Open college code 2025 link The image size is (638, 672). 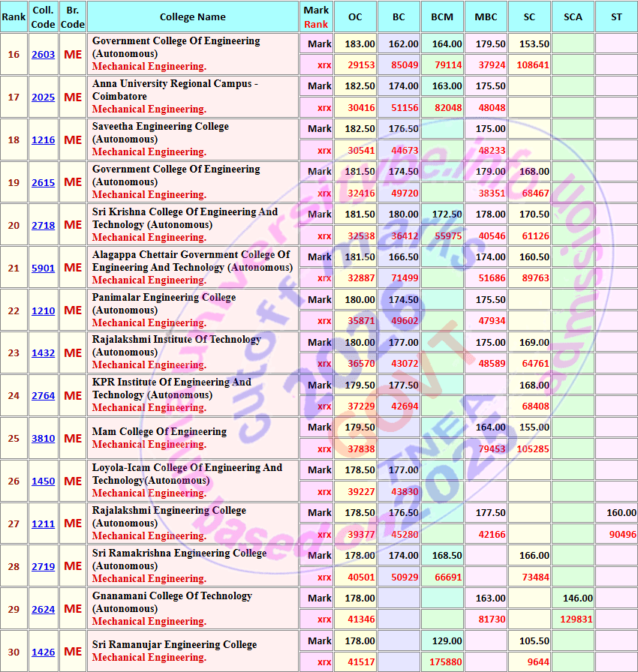(x=44, y=97)
